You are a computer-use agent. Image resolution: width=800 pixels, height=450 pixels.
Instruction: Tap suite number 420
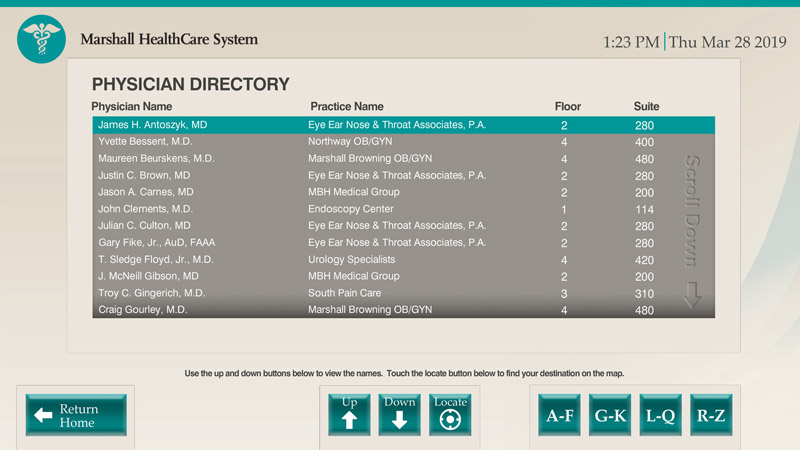[x=644, y=260]
